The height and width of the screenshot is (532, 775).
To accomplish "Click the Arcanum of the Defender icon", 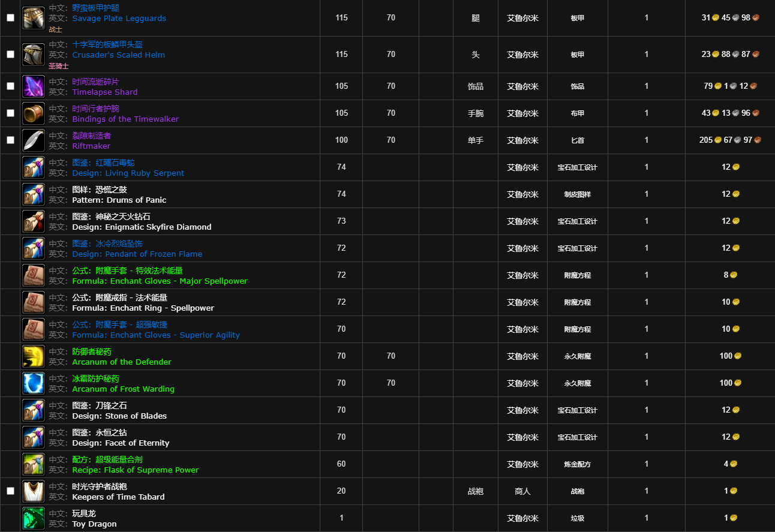I will coord(33,356).
